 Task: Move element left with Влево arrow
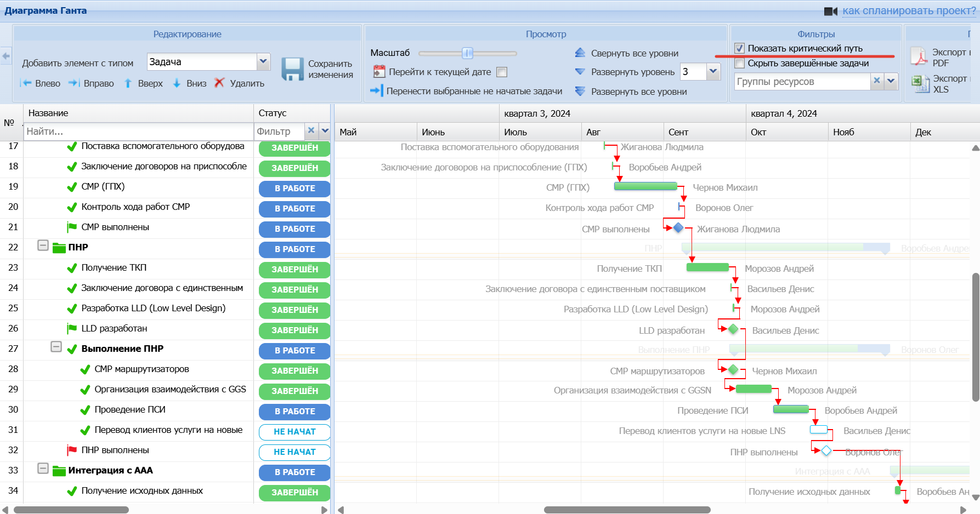(x=26, y=83)
